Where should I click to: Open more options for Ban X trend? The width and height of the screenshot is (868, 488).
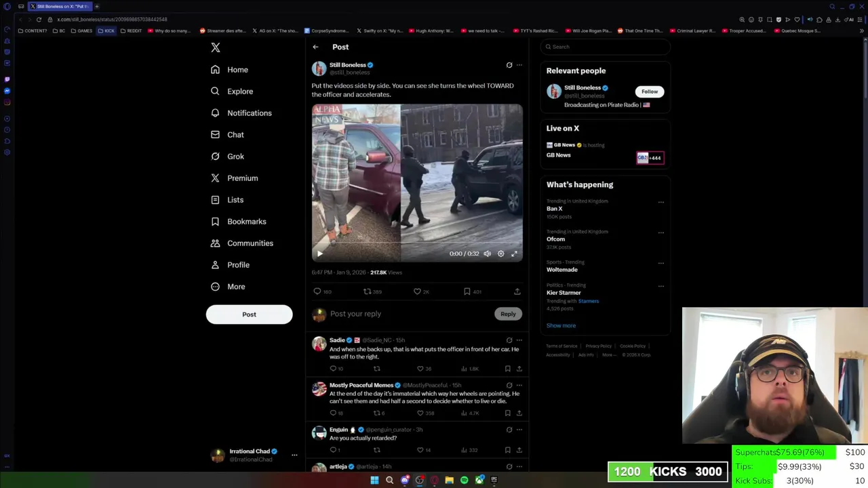(x=661, y=202)
